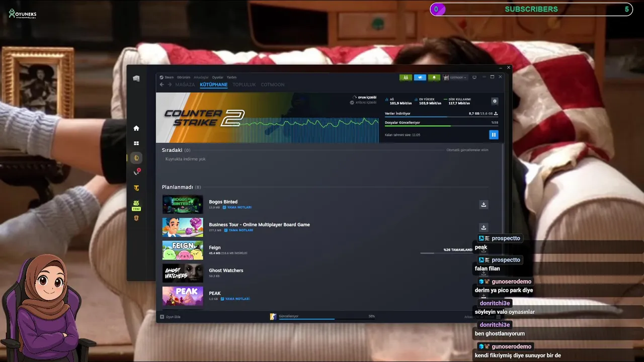Open Bogos Binted YAMA NOTLARI link

pyautogui.click(x=237, y=207)
